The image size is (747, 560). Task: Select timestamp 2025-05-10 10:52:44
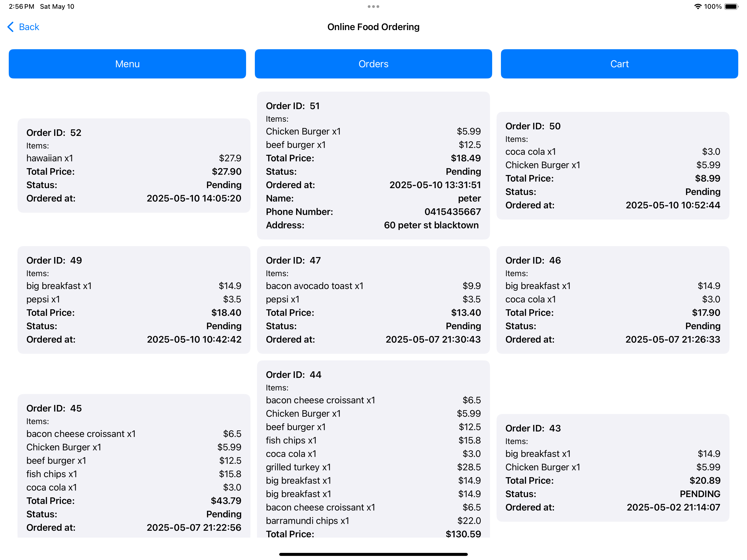[x=673, y=205]
